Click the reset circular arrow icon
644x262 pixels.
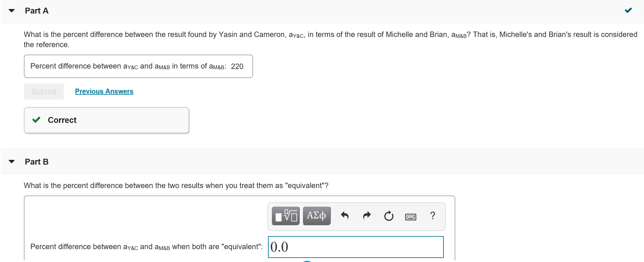[388, 216]
